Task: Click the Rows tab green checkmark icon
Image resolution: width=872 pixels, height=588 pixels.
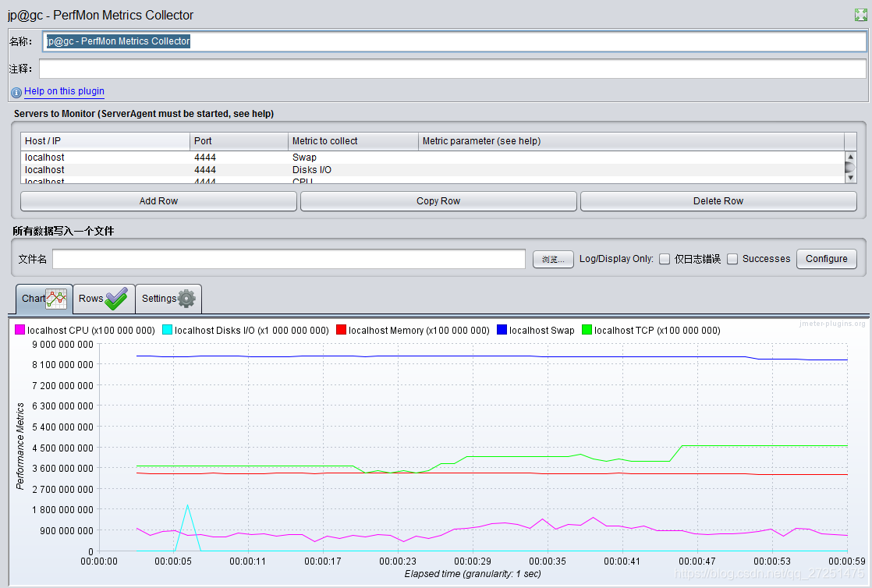Action: coord(117,299)
